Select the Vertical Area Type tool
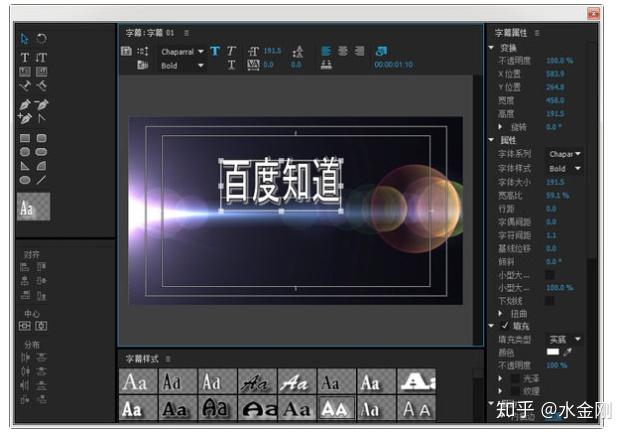Viewport: 629px width, 437px height. (x=41, y=72)
